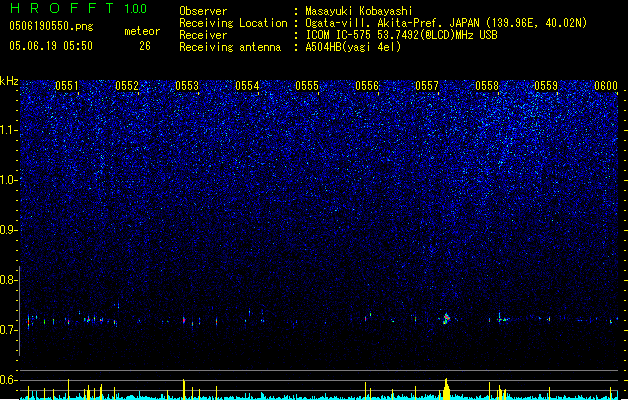This screenshot has height=400, width=629.
Task: Select observer name Masayuki Kobayashi
Action: point(359,11)
